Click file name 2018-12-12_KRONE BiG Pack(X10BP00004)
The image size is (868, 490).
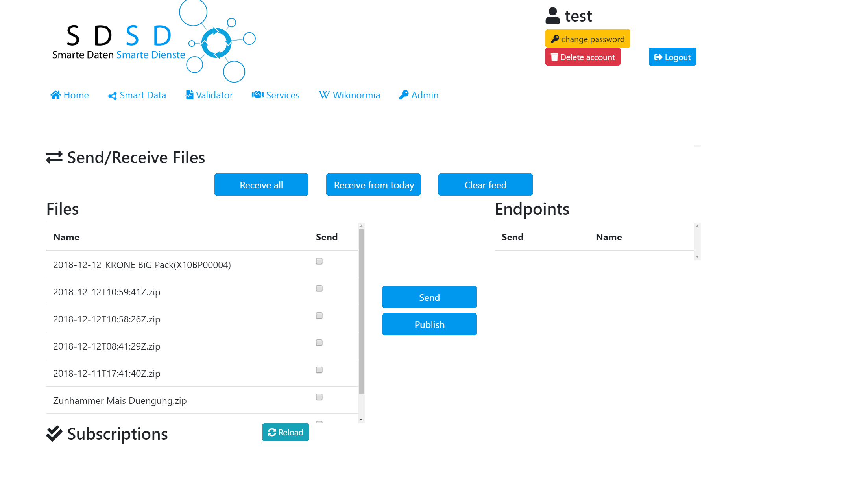142,265
